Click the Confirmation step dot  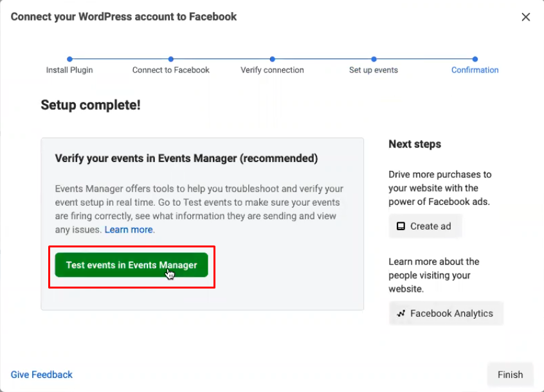475,59
